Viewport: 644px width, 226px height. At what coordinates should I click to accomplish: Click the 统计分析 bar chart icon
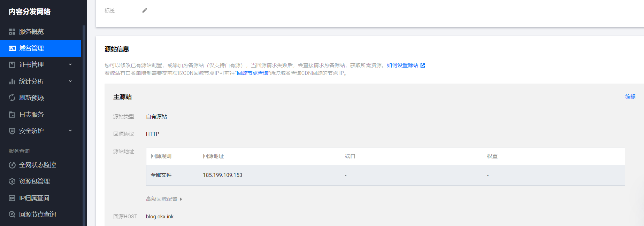(12, 81)
